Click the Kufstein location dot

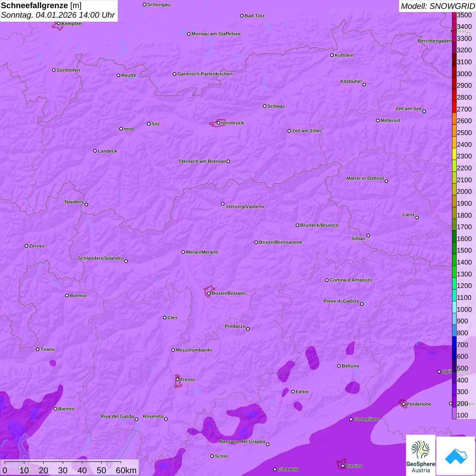[332, 55]
